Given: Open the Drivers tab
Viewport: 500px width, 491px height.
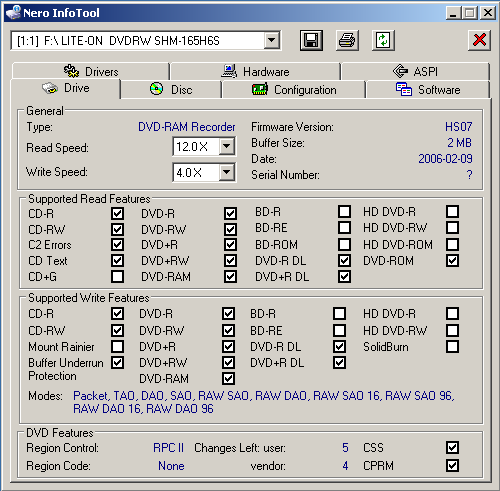Looking at the screenshot, I should [x=91, y=71].
